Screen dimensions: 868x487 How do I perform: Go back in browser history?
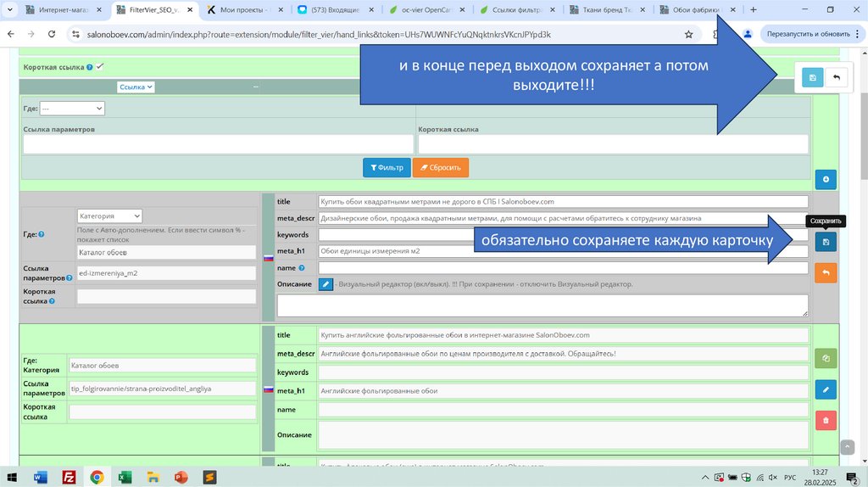point(10,34)
